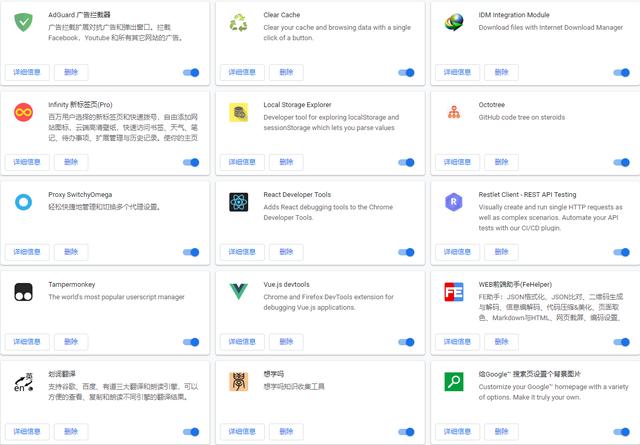
Task: Click the Tampermonkey 删除 button
Action: click(x=71, y=342)
